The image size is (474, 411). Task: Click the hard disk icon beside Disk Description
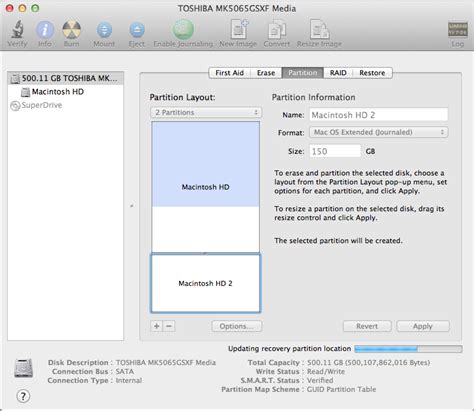point(23,368)
